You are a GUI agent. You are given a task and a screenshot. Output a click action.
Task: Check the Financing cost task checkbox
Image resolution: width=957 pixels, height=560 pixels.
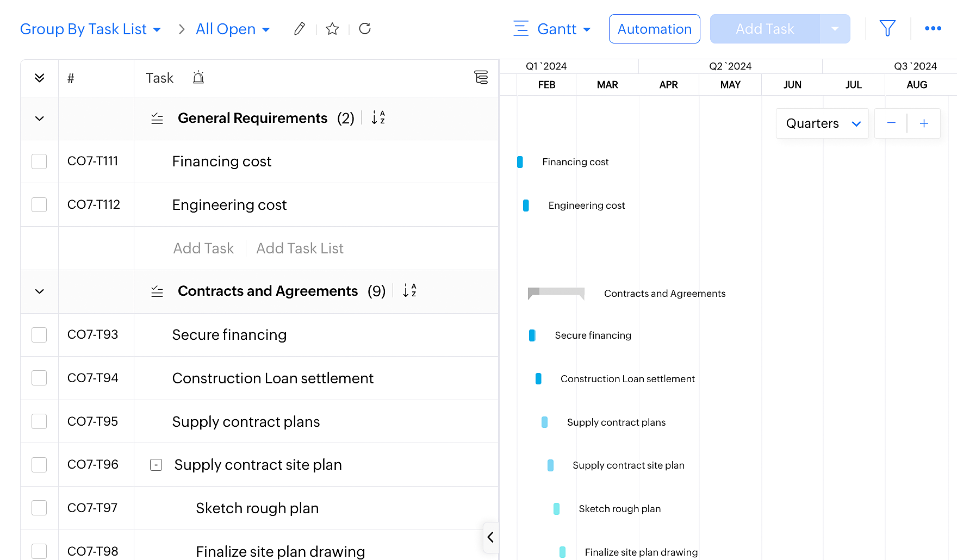click(39, 161)
